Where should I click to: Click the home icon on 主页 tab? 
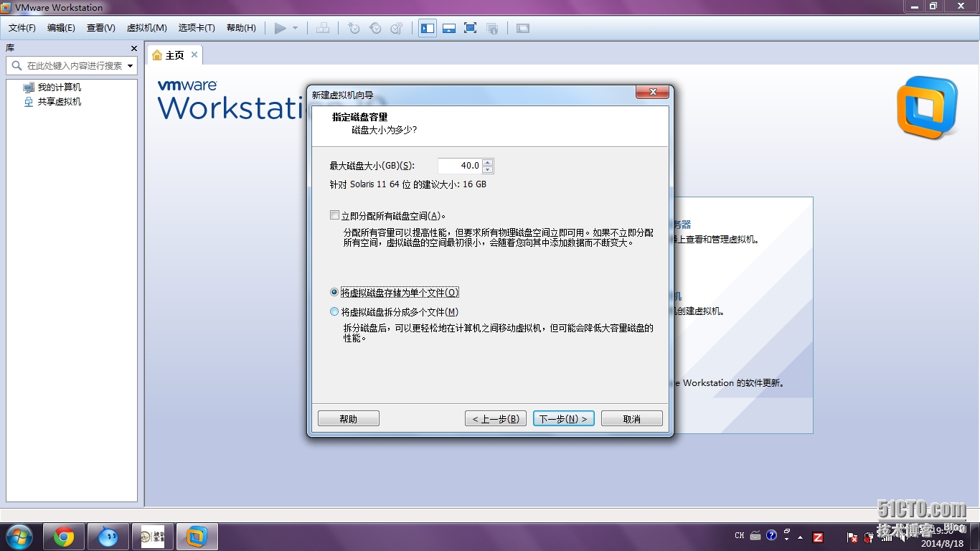click(x=158, y=55)
